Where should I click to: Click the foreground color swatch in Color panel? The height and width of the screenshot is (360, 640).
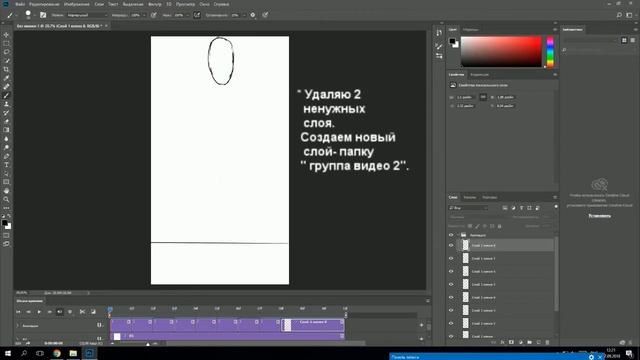452,41
